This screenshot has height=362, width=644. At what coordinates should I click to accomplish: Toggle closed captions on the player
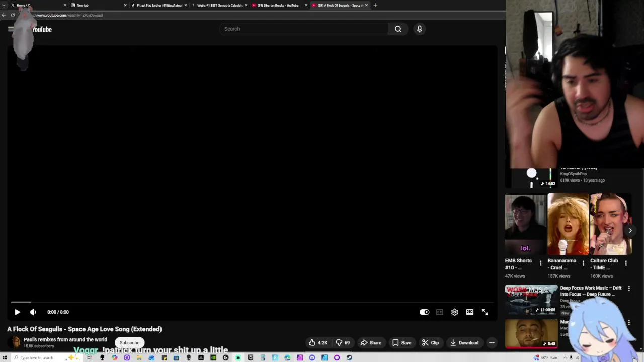click(x=439, y=312)
